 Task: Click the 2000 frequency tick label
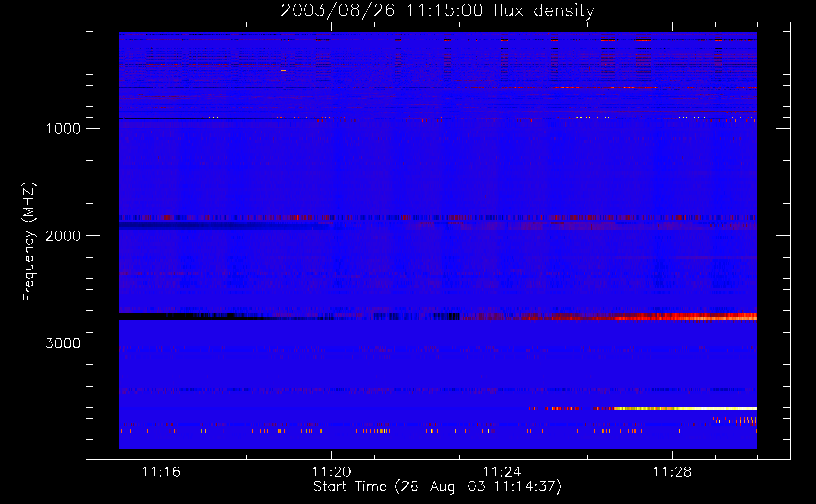click(x=63, y=236)
